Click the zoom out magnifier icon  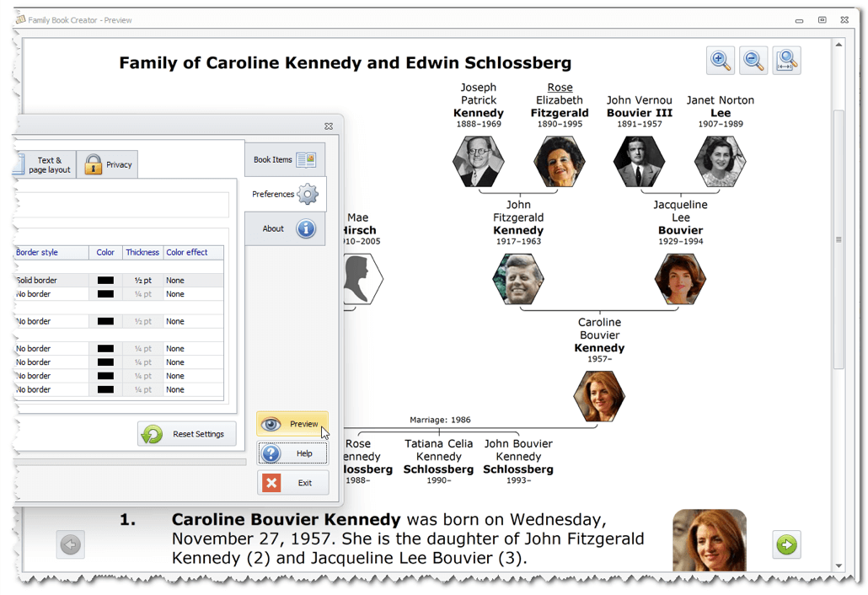pos(753,60)
